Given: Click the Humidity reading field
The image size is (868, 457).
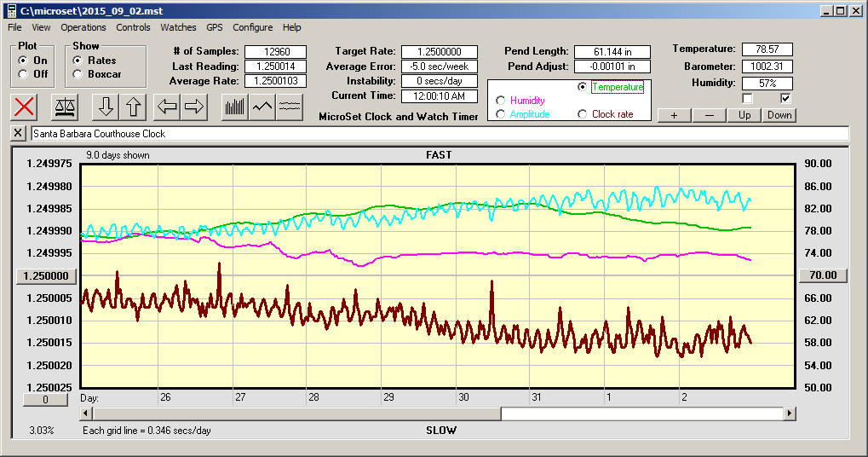Looking at the screenshot, I should [x=767, y=83].
